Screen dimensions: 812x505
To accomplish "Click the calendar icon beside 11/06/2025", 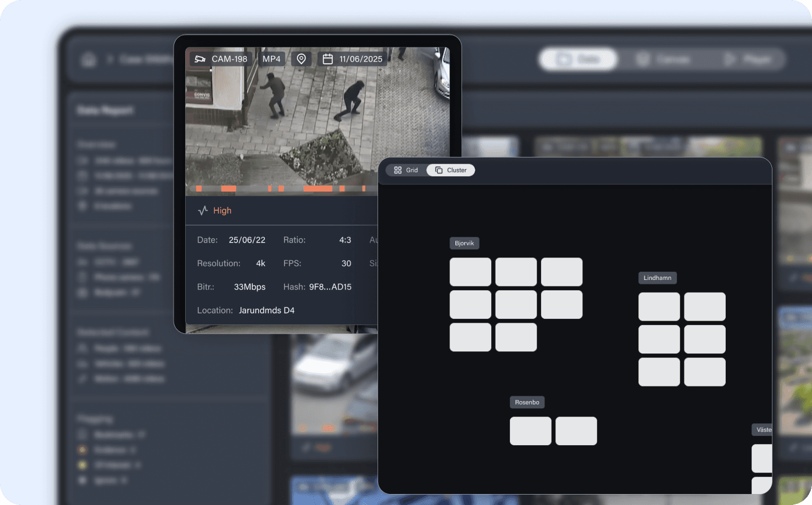I will 327,59.
